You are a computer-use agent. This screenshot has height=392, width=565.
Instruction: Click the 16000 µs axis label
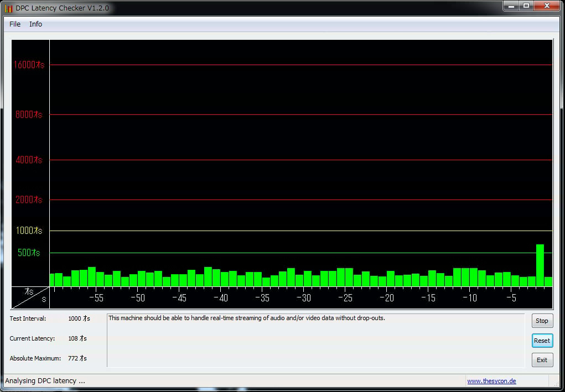point(29,65)
